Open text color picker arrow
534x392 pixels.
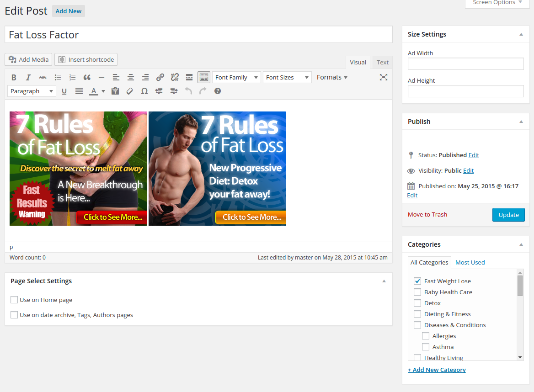tap(103, 91)
